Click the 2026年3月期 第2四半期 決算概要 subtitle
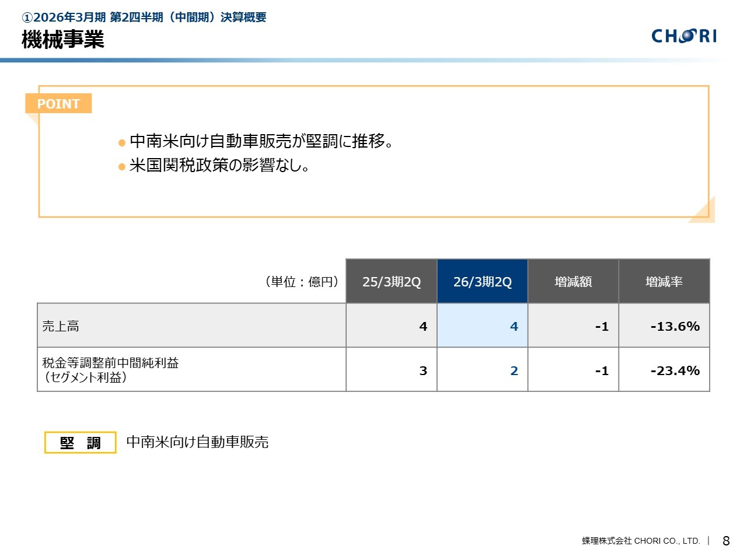 (144, 17)
